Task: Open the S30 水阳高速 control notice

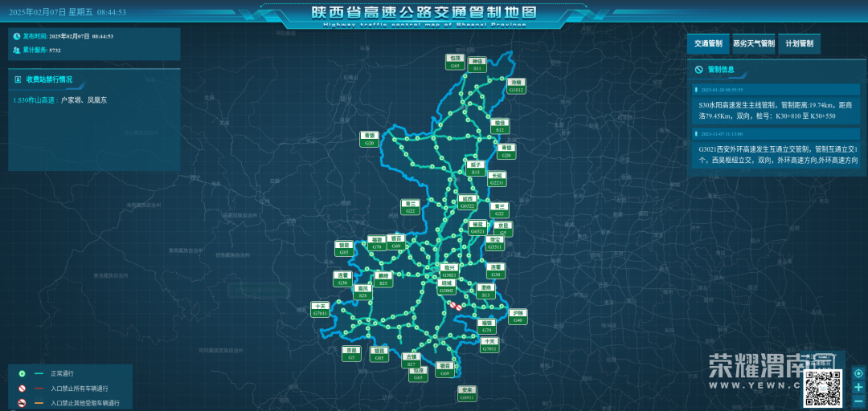Action: [x=775, y=110]
